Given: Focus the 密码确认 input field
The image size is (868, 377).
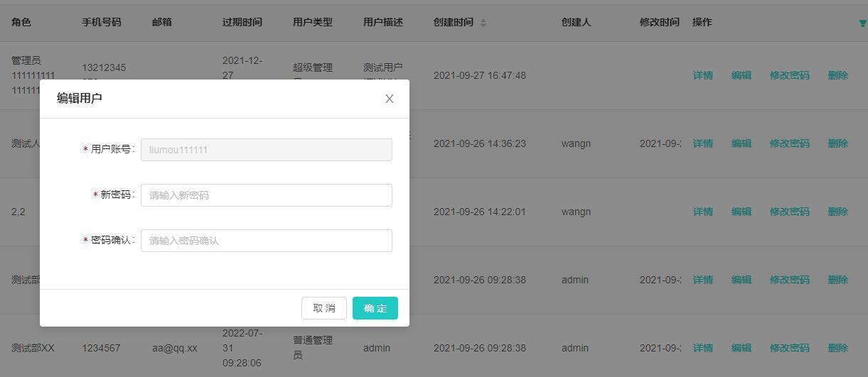Looking at the screenshot, I should point(266,241).
